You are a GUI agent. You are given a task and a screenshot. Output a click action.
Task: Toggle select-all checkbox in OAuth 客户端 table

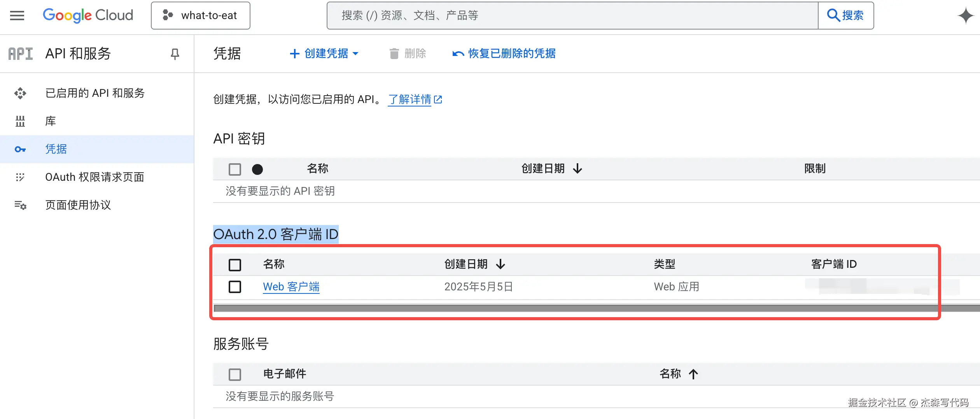click(x=235, y=265)
